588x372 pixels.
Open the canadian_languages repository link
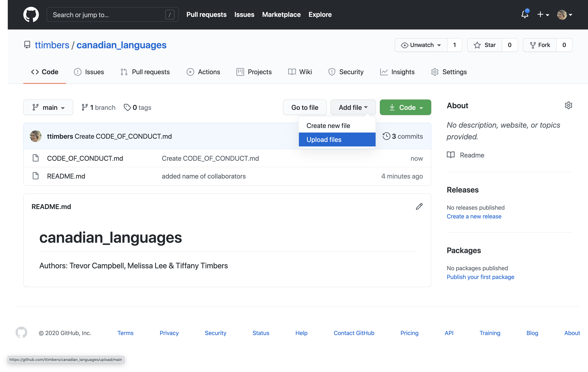coord(121,45)
